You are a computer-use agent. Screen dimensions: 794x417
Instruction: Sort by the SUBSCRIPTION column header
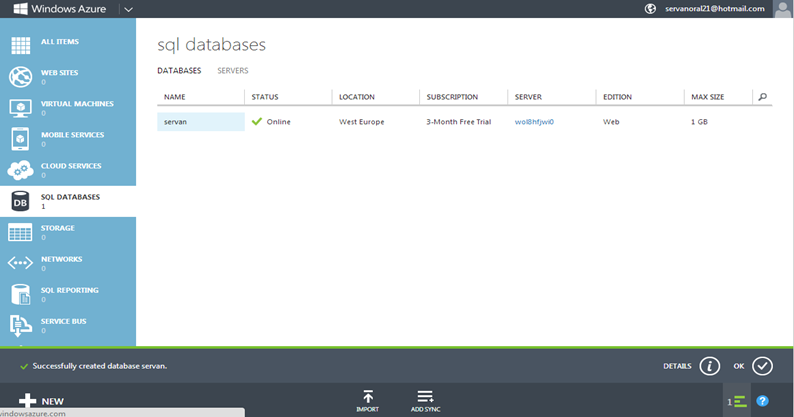452,97
